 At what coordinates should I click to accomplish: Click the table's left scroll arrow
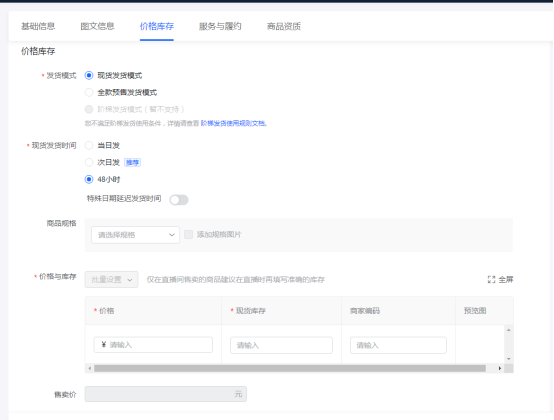90,368
